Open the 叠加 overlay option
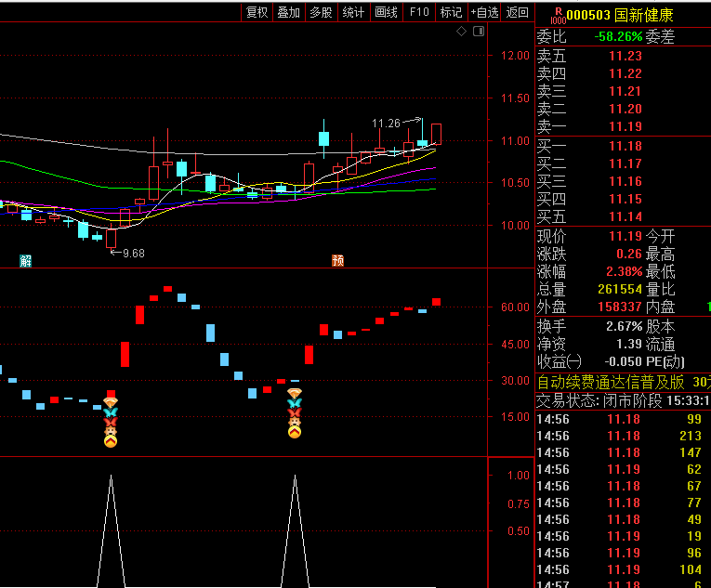The image size is (711, 588). click(288, 12)
